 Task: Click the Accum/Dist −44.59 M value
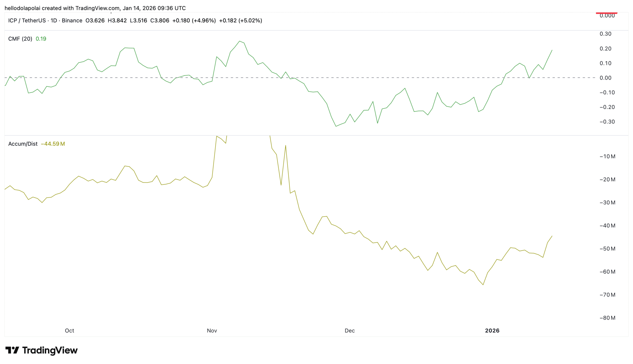point(53,144)
